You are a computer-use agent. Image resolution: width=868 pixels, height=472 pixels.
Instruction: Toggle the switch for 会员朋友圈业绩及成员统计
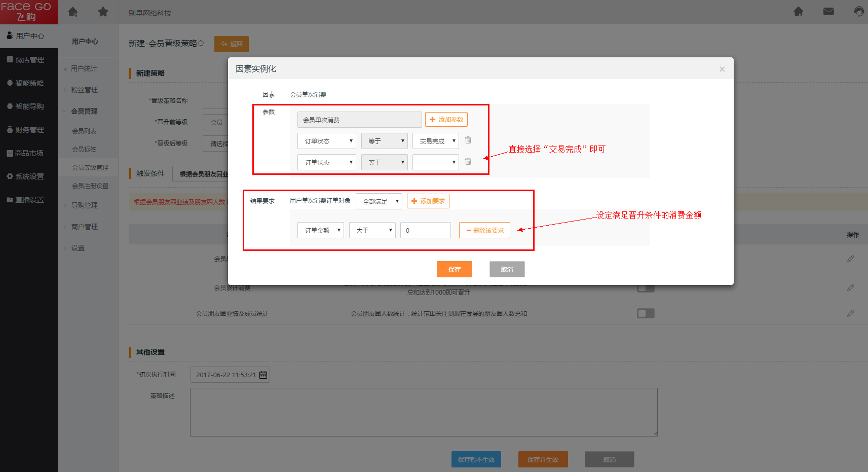click(x=646, y=313)
